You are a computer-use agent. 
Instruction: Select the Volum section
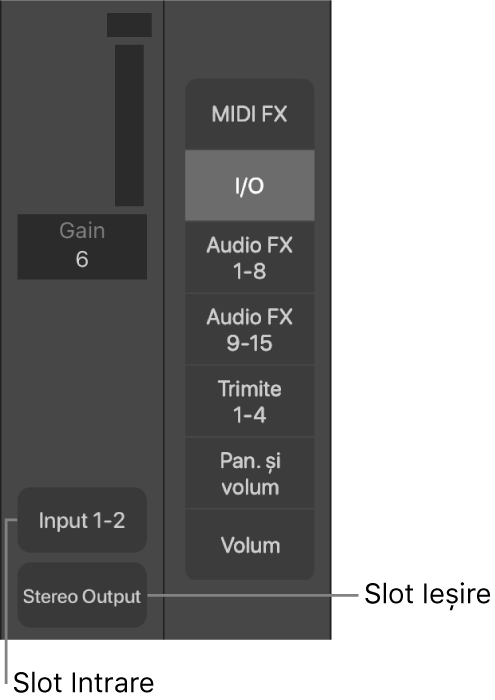[x=250, y=545]
